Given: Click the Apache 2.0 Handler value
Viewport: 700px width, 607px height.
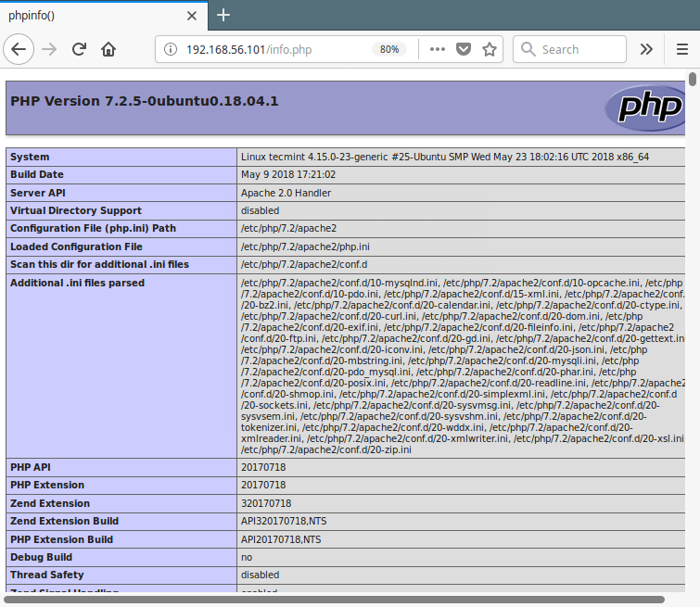Looking at the screenshot, I should click(x=286, y=193).
